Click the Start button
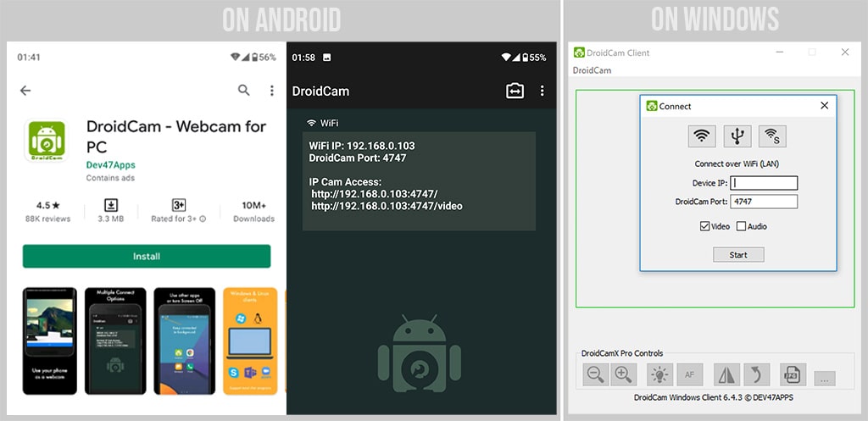Viewport: 868px width, 421px height. pyautogui.click(x=738, y=255)
